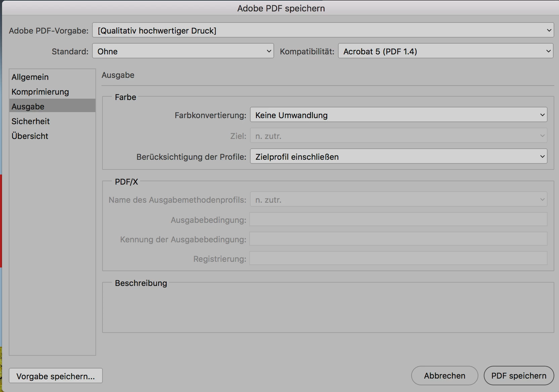The image size is (559, 392).
Task: Open the Farbkonvertierung dropdown
Action: pos(399,115)
